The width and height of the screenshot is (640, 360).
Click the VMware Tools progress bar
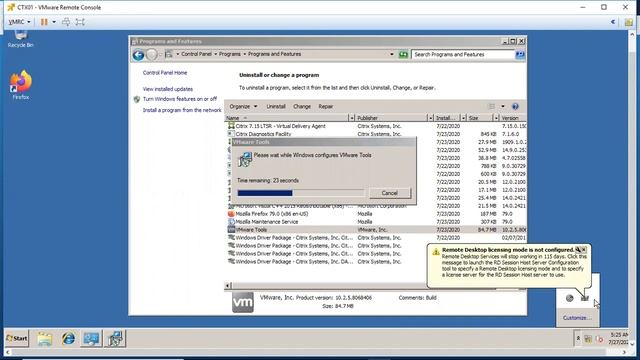coord(300,193)
